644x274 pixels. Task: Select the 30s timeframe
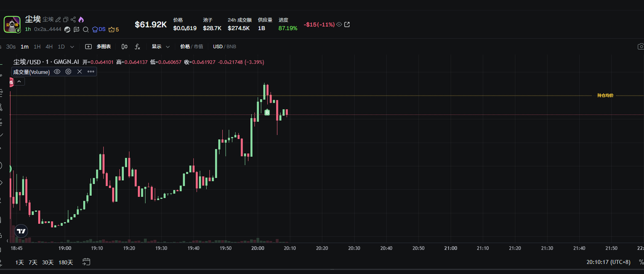[11, 47]
